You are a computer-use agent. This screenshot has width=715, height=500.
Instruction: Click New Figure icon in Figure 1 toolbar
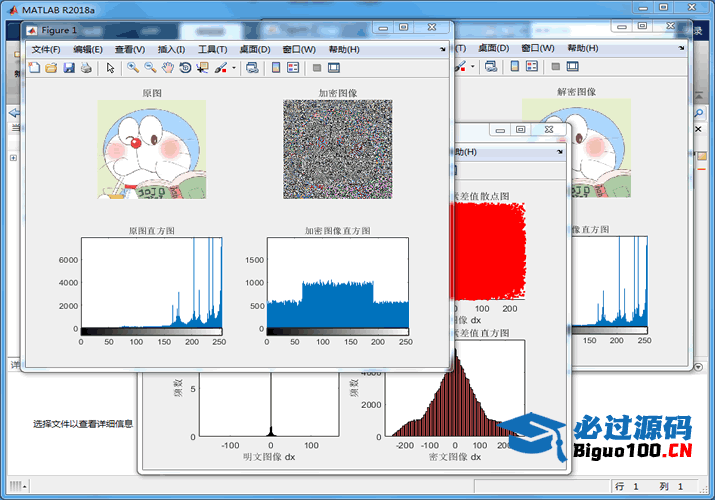pos(35,68)
